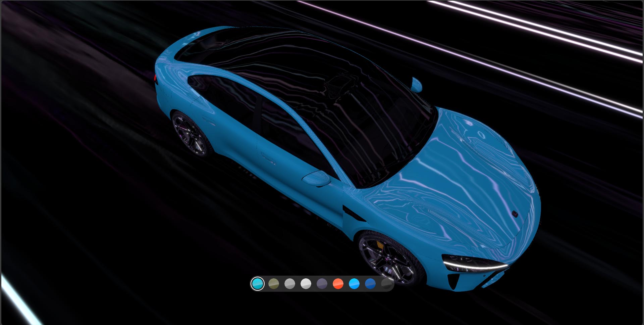The height and width of the screenshot is (325, 644).
Task: Select the aqua cyan paint swatch
Action: click(257, 284)
